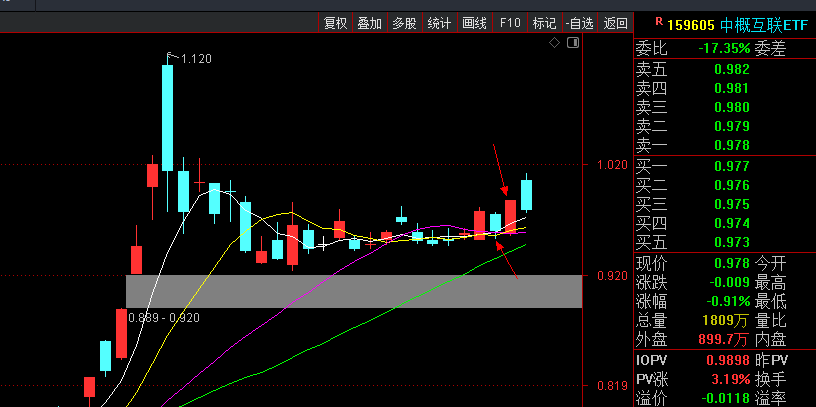The width and height of the screenshot is (816, 407).
Task: Select the 买三 bid price 0.975
Action: click(732, 204)
